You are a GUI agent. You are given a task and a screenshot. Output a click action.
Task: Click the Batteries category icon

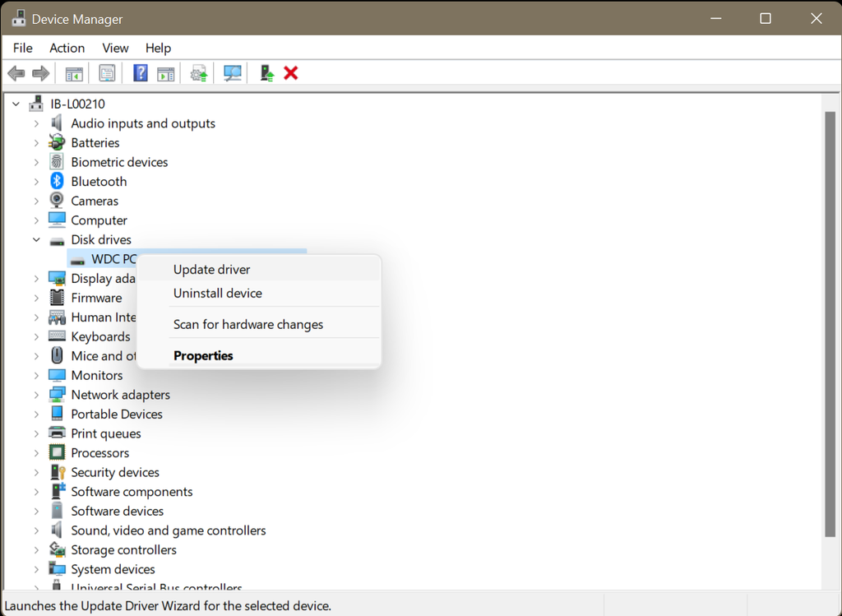pos(57,142)
